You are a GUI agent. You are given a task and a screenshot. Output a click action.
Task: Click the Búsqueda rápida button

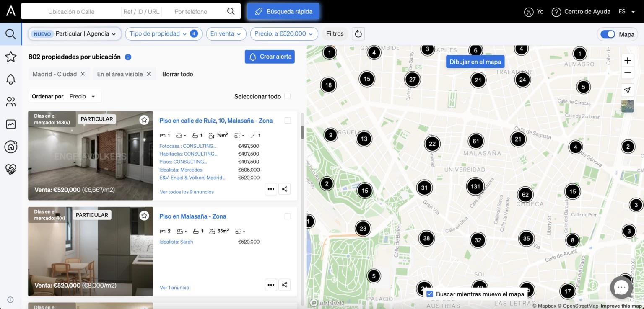coord(283,12)
